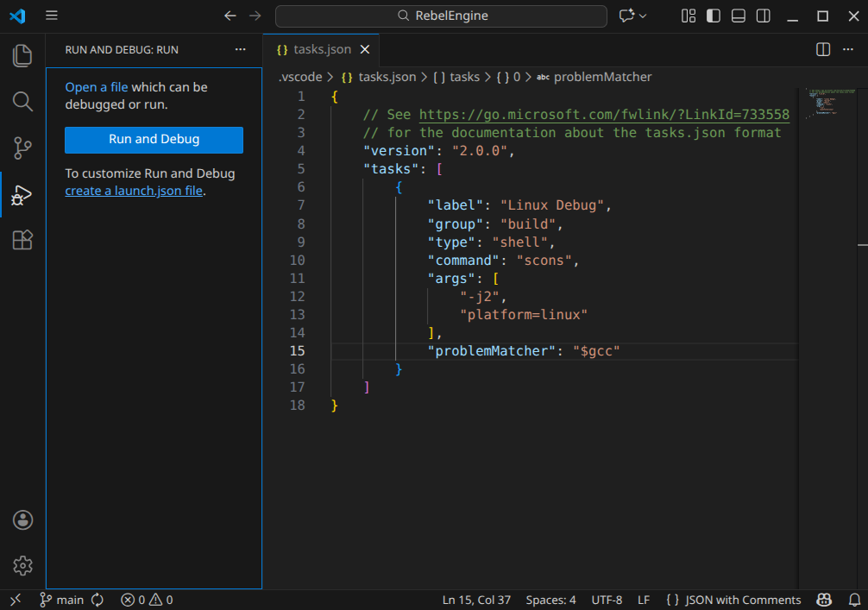
Task: Click the "shell" type value
Action: pos(519,242)
